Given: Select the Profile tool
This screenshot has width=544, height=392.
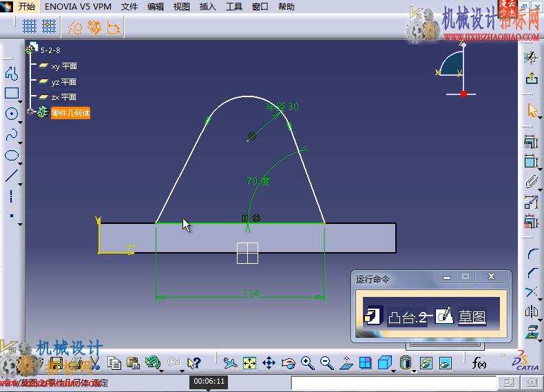Looking at the screenshot, I should point(12,73).
